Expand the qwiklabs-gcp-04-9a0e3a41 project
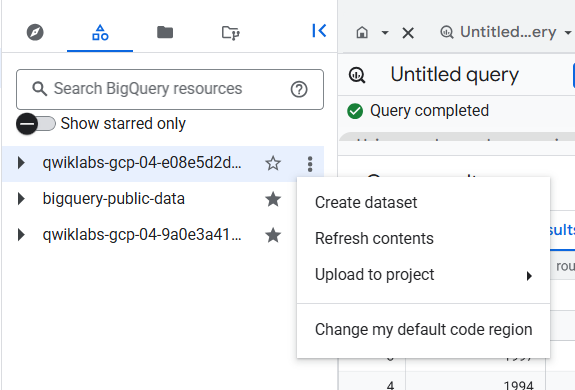The image size is (575, 390). 21,235
